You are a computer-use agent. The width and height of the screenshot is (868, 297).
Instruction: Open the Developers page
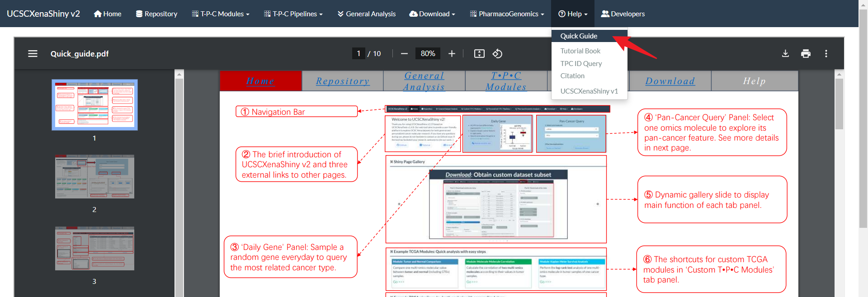pyautogui.click(x=623, y=14)
